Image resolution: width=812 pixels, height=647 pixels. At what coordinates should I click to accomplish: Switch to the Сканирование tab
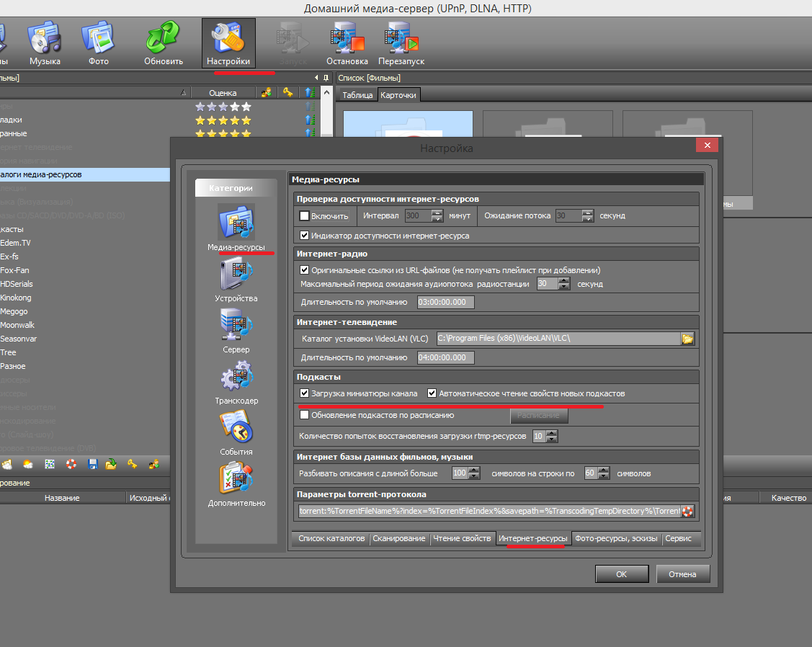[x=398, y=538]
